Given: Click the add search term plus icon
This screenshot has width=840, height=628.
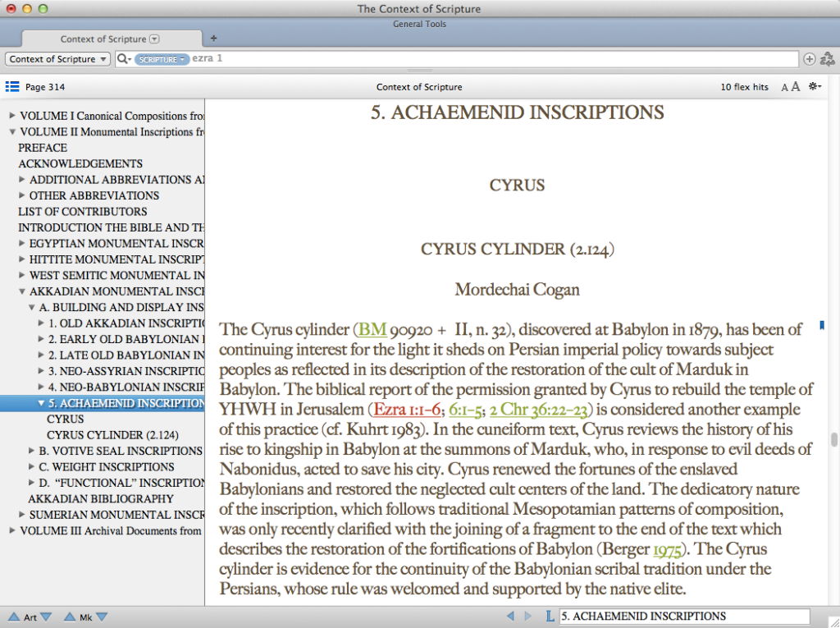Looking at the screenshot, I should click(810, 59).
